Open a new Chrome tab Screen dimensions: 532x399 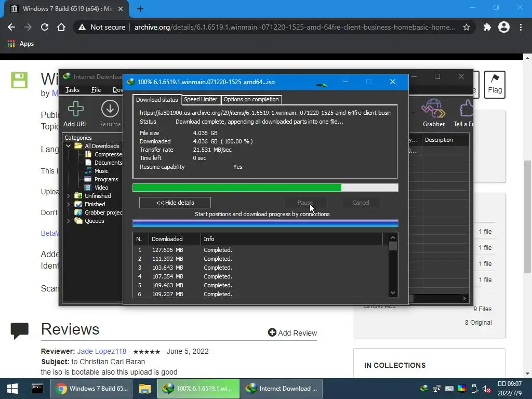click(x=140, y=9)
